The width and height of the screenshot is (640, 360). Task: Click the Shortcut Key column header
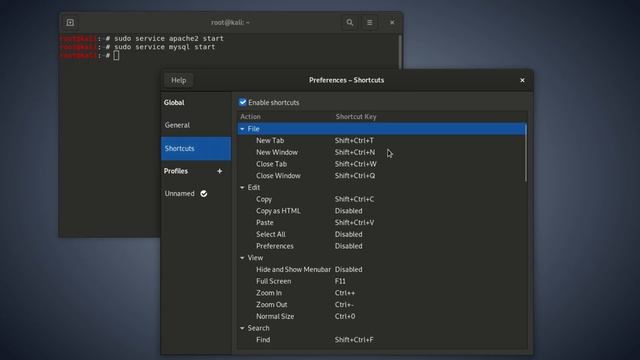click(356, 117)
